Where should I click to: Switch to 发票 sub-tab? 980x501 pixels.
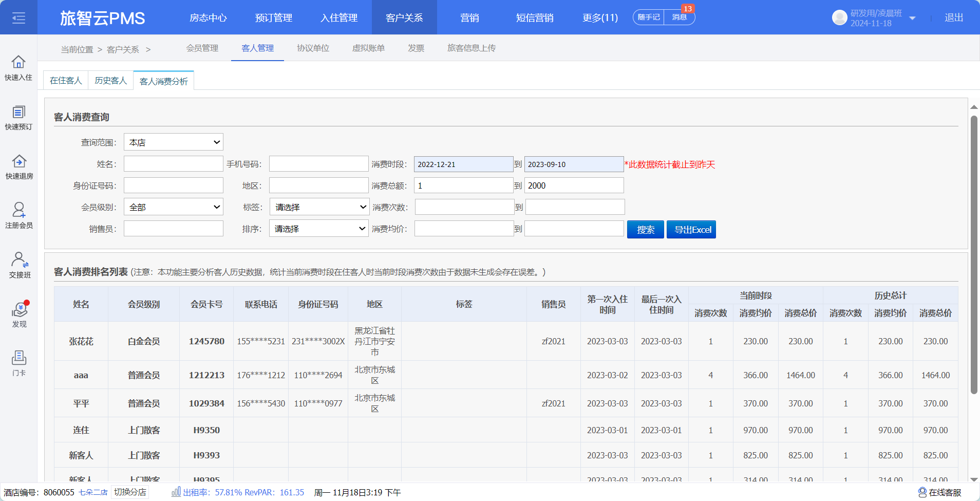click(x=416, y=48)
